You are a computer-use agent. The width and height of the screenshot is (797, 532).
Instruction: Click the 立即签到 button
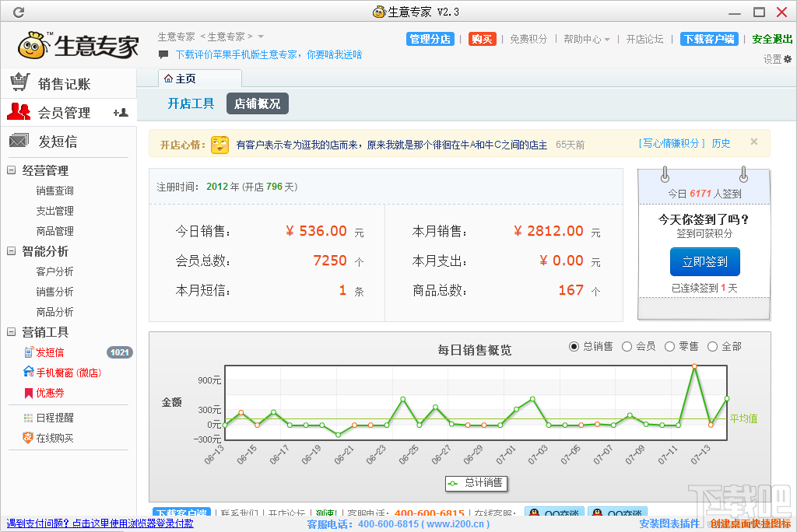[704, 261]
